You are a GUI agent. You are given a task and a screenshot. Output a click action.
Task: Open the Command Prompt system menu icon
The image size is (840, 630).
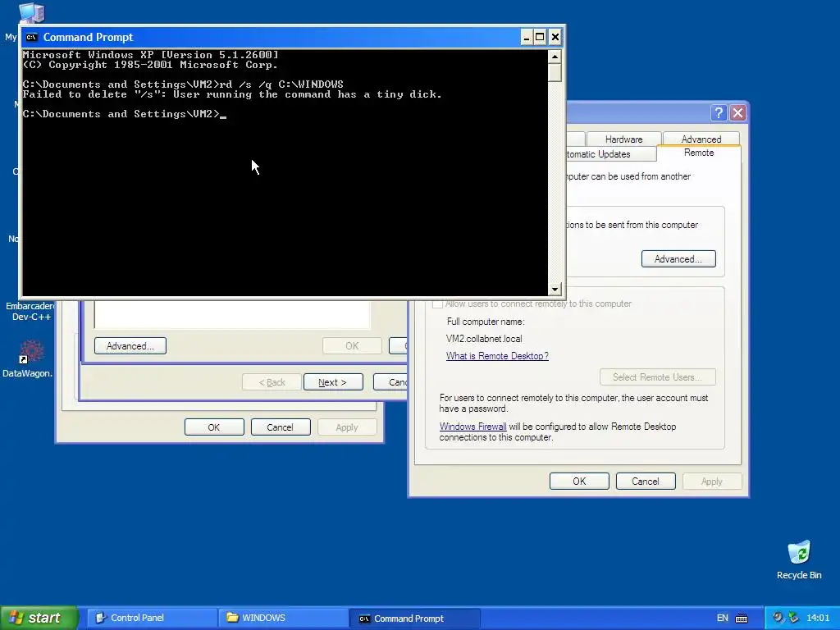click(x=32, y=37)
